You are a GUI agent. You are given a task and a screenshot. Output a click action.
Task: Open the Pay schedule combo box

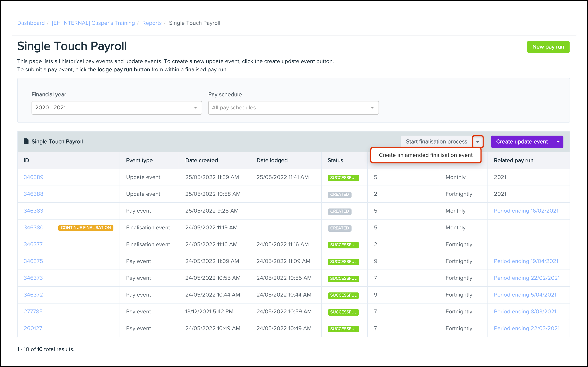coord(293,108)
